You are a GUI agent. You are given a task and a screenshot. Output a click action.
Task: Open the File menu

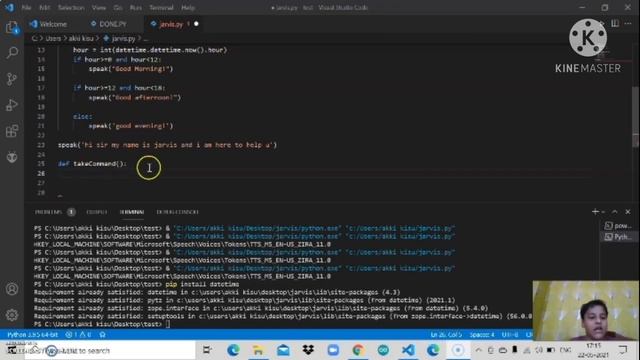click(27, 7)
